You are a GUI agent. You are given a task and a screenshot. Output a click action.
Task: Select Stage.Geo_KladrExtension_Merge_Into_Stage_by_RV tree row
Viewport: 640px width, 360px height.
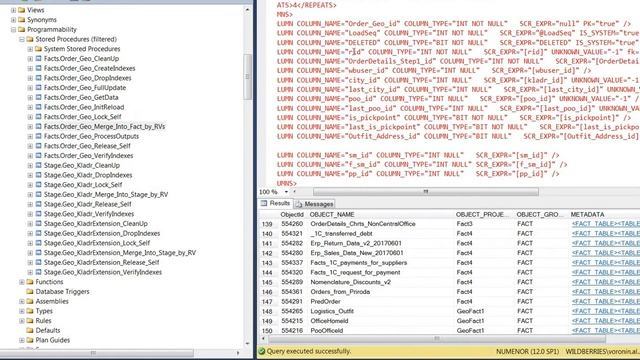pyautogui.click(x=120, y=253)
